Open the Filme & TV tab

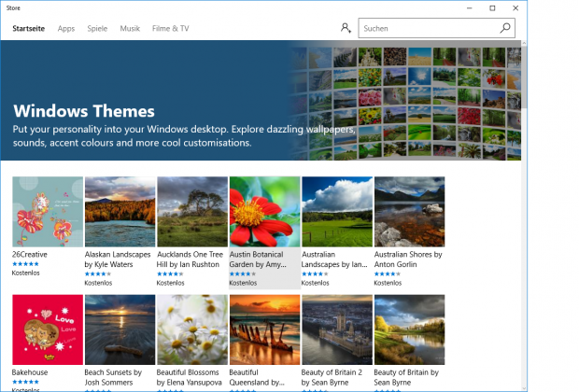[x=171, y=28]
